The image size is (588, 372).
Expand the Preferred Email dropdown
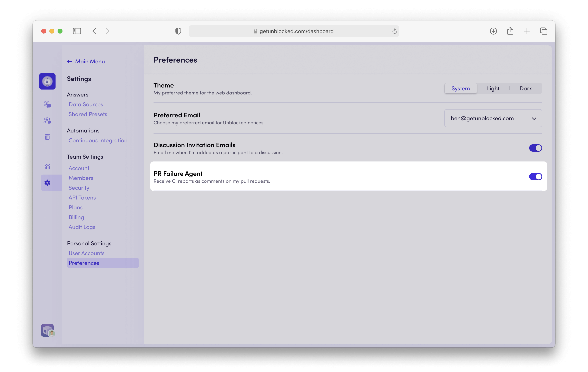tap(493, 118)
